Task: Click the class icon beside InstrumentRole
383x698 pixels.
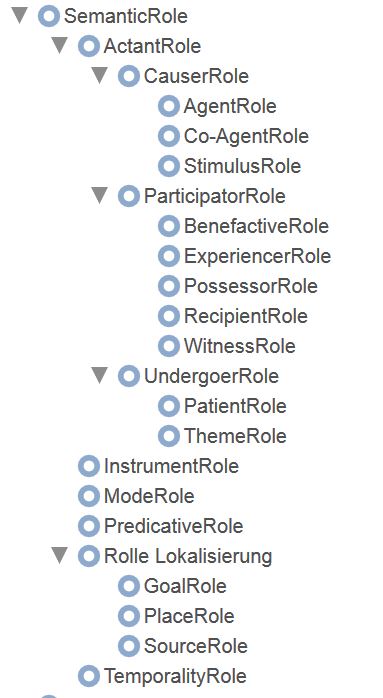Action: tap(89, 466)
